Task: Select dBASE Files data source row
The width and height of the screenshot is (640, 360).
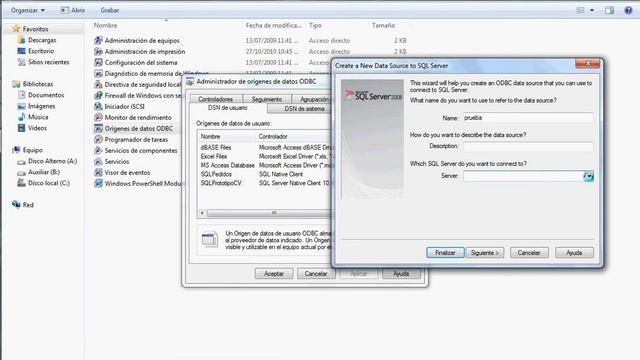Action: [x=265, y=147]
